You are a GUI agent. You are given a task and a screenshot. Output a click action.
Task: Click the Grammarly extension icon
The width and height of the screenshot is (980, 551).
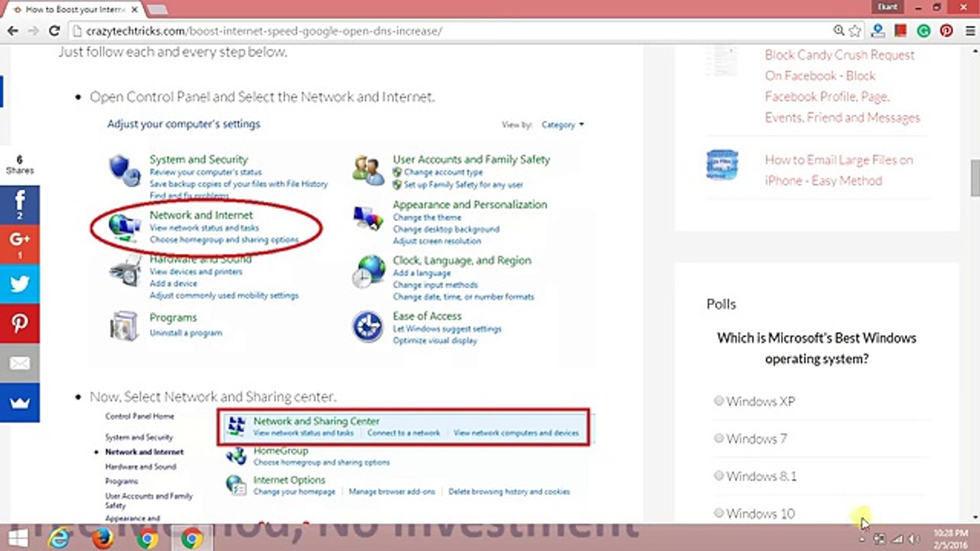923,31
